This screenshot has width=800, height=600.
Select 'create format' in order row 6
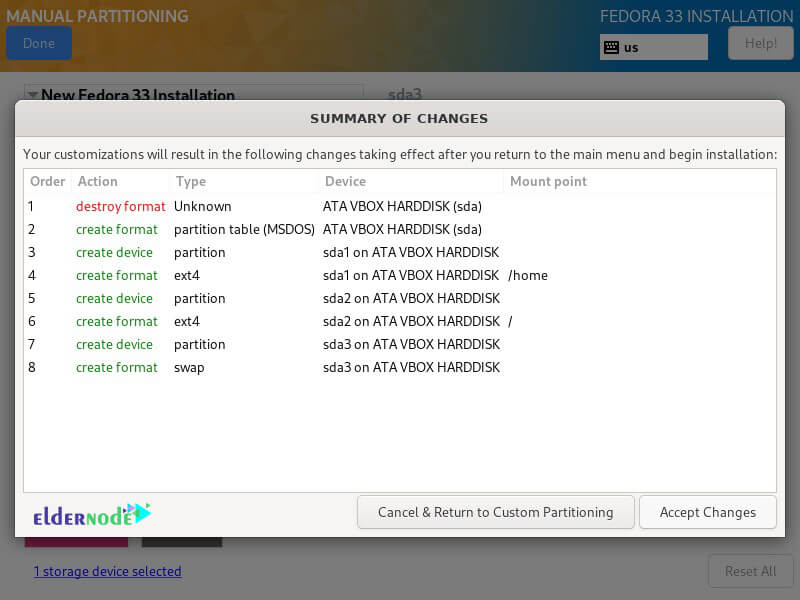coord(117,321)
